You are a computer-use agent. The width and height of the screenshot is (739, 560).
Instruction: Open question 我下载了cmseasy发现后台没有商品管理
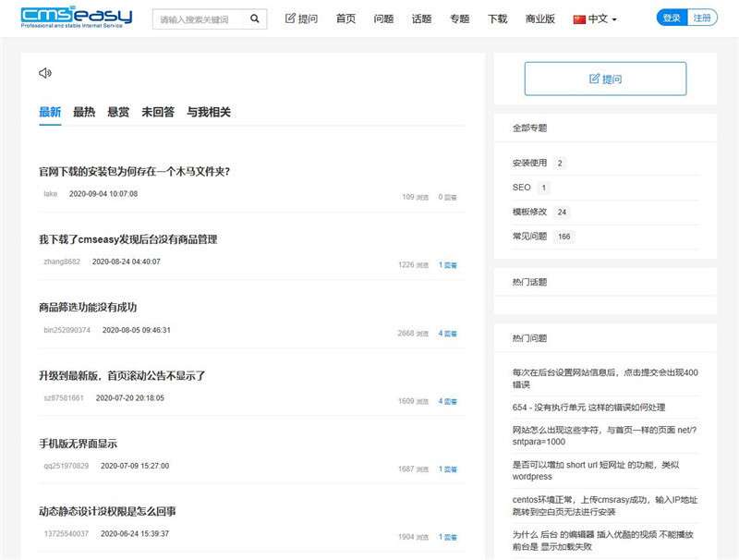pyautogui.click(x=128, y=239)
